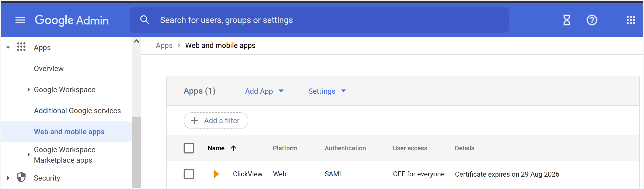Screen dimensions: 644x189
Task: Open the help question mark icon
Action: (592, 20)
